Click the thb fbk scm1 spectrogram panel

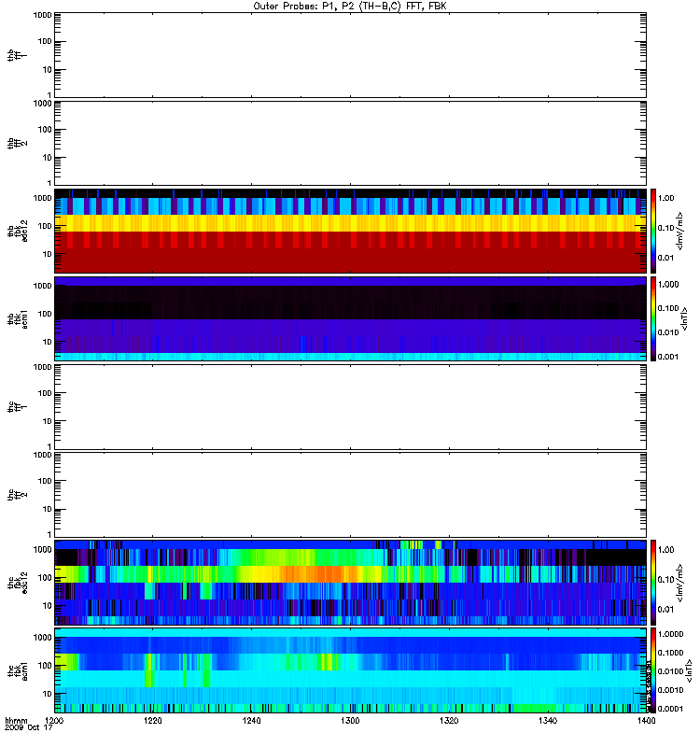(x=351, y=318)
